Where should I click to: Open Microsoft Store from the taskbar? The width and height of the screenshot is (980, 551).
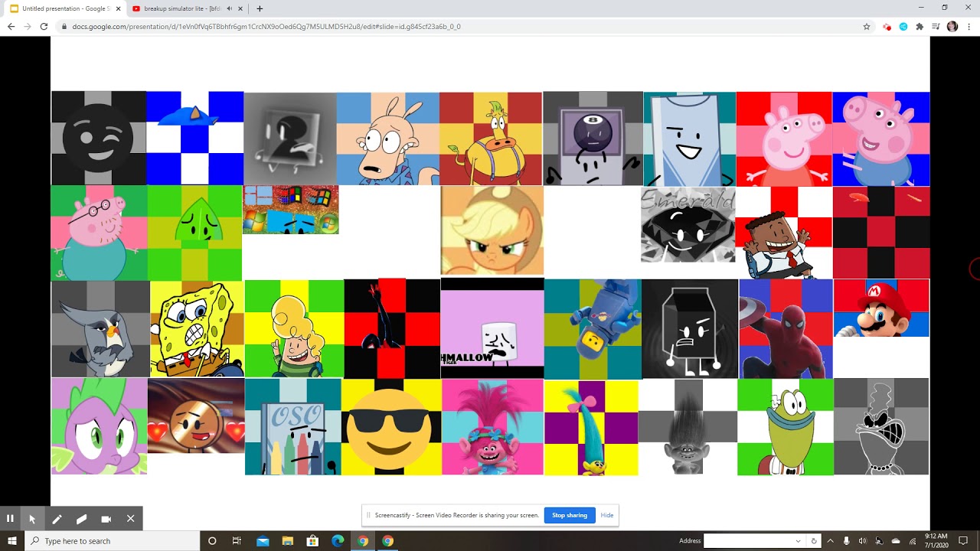(x=312, y=541)
